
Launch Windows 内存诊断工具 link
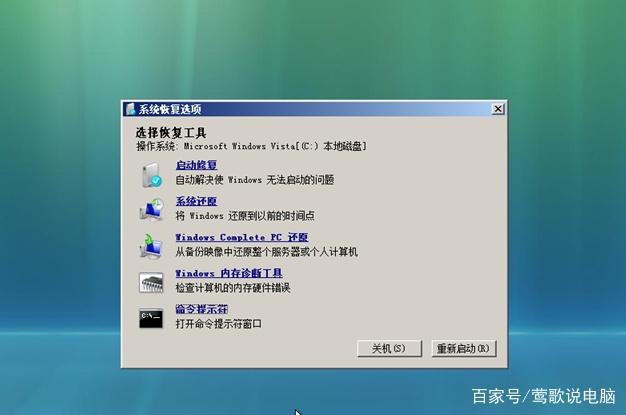coord(229,273)
